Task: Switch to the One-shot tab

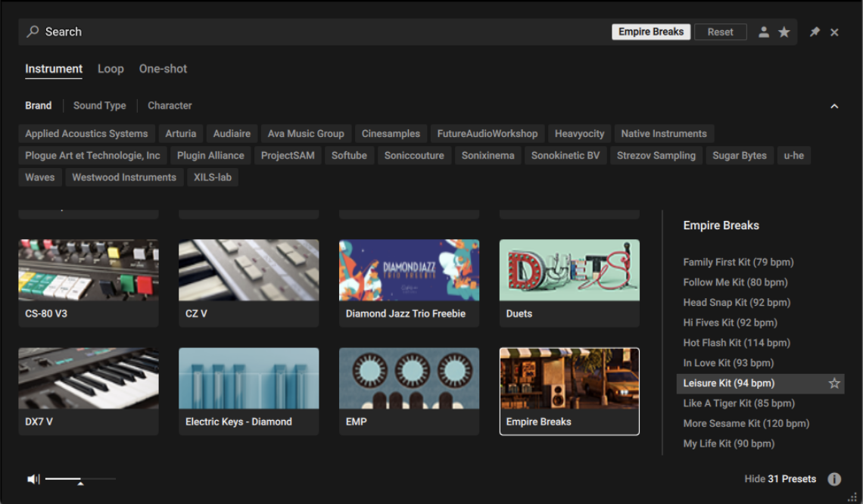Action: point(163,69)
